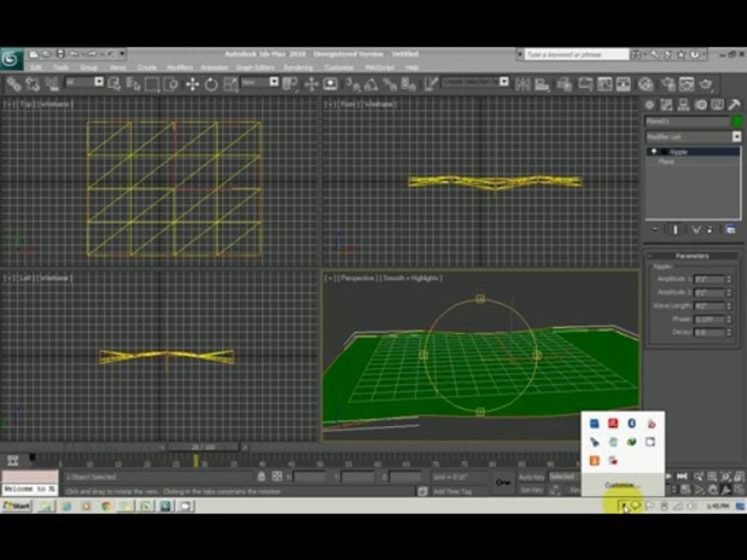Open Select by Name dialog icon
747x560 pixels.
point(133,84)
